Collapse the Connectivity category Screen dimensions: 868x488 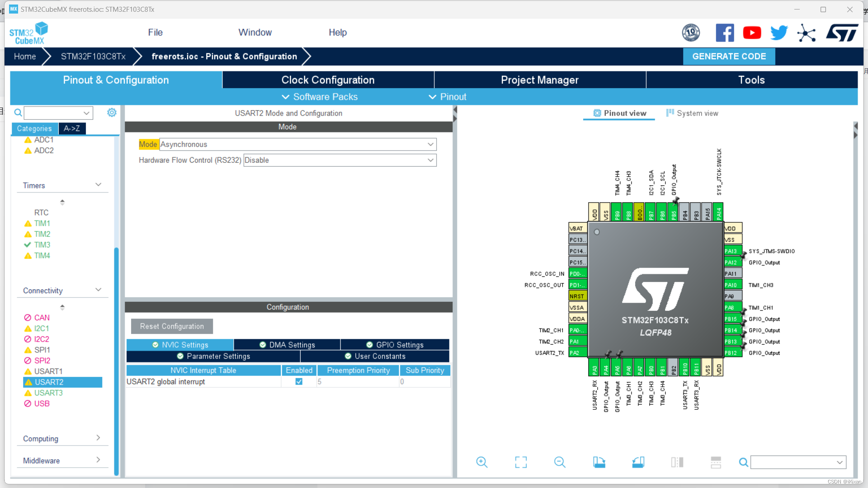point(99,290)
